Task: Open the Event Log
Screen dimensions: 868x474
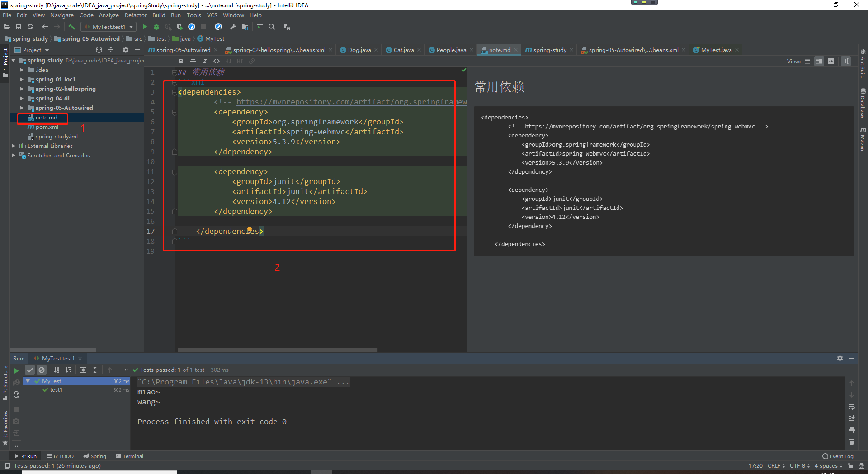Action: 838,456
